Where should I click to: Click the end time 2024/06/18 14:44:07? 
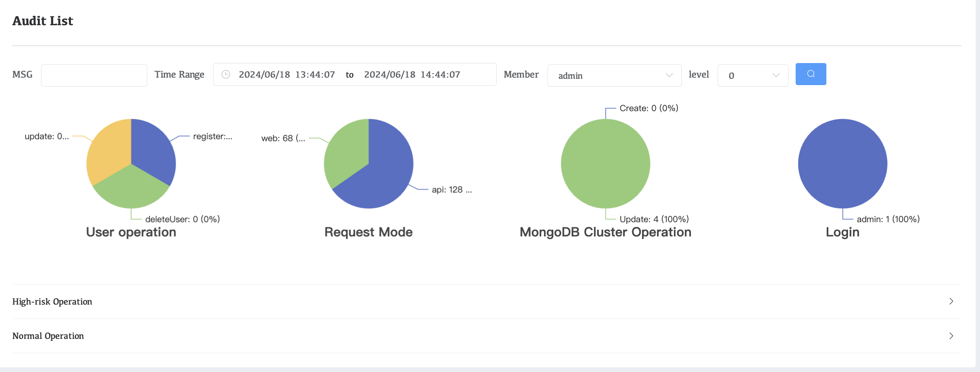[412, 74]
